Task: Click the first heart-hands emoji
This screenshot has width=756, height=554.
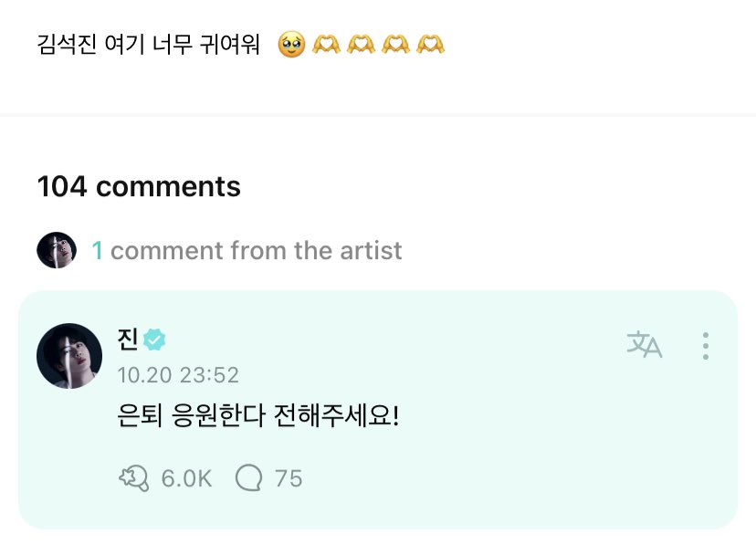Action: tap(326, 44)
